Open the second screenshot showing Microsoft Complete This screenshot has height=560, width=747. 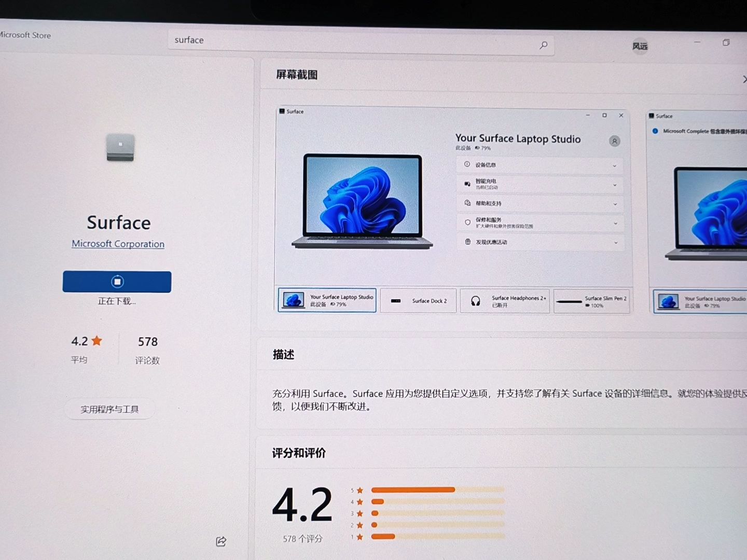click(x=697, y=213)
